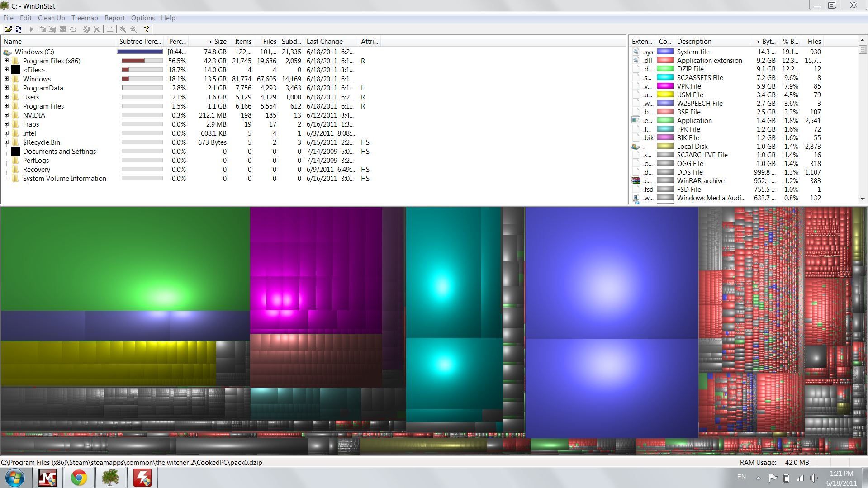
Task: Click the Select Parent folder icon
Action: [x=109, y=29]
